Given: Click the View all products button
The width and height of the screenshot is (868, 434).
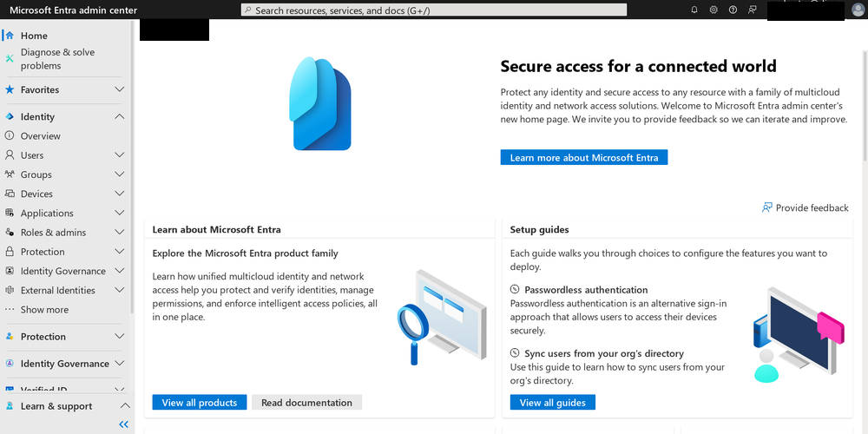Looking at the screenshot, I should (x=200, y=403).
